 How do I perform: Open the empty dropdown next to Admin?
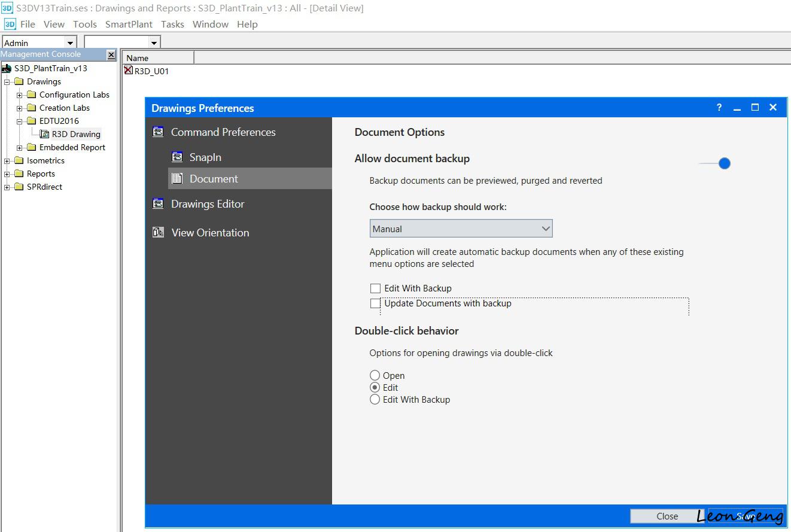[x=154, y=42]
